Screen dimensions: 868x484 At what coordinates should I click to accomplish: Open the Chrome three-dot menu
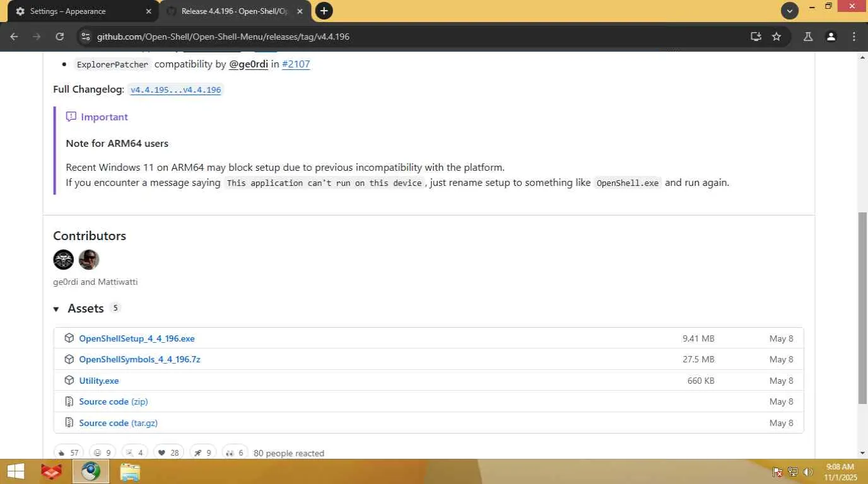[x=854, y=37]
